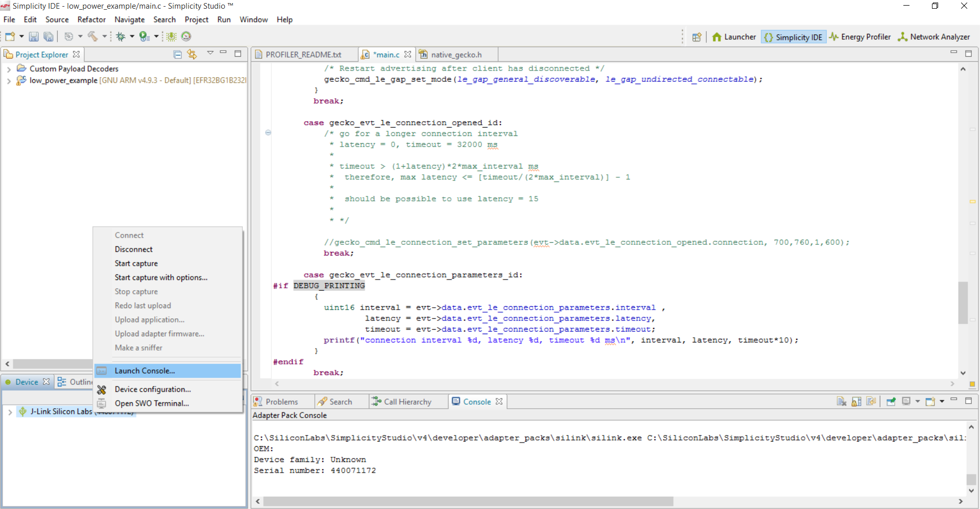Screen dimensions: 980x509
Task: Click the Build hammer icon
Action: [92, 36]
